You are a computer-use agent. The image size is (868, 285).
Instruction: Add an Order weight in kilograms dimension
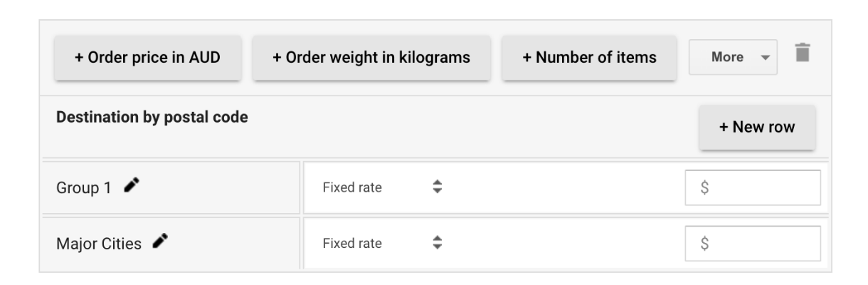(371, 57)
